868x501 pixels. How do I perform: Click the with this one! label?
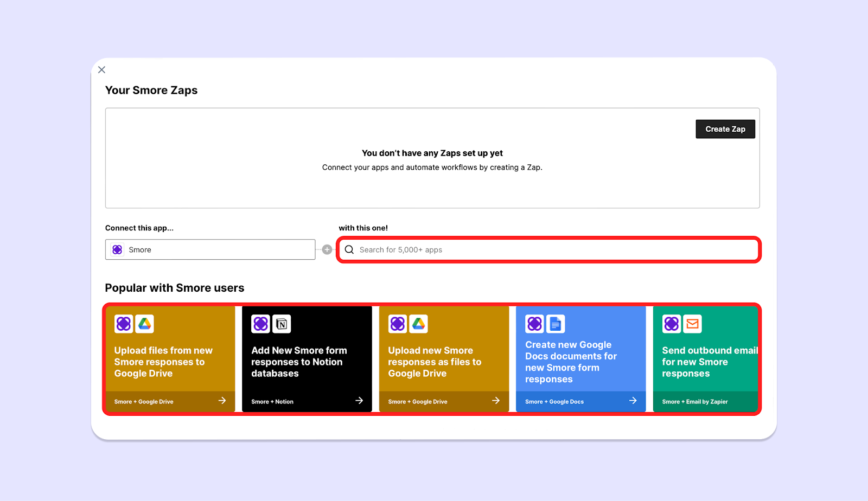[x=363, y=228]
